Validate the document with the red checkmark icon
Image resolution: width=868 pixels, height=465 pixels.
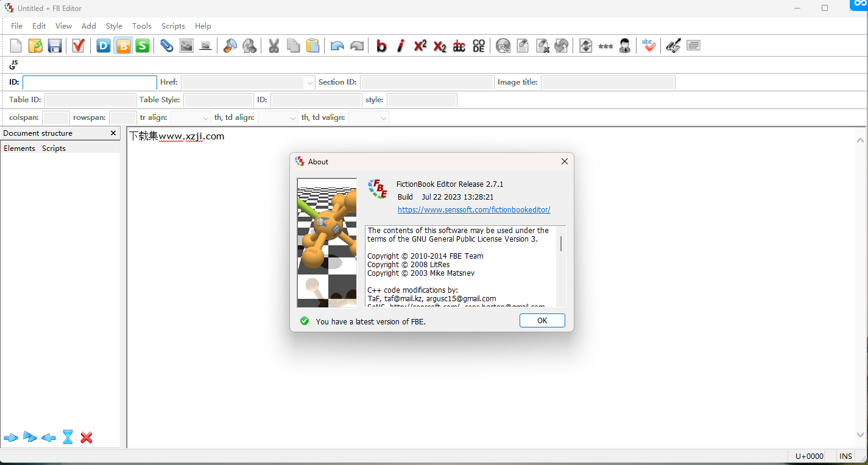pyautogui.click(x=78, y=46)
